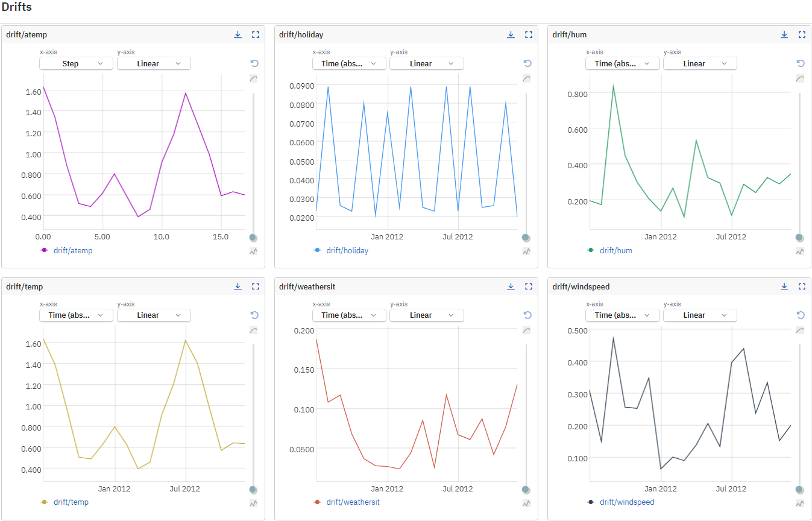Download the drift/windspeed chart
The height and width of the screenshot is (521, 812).
click(784, 286)
